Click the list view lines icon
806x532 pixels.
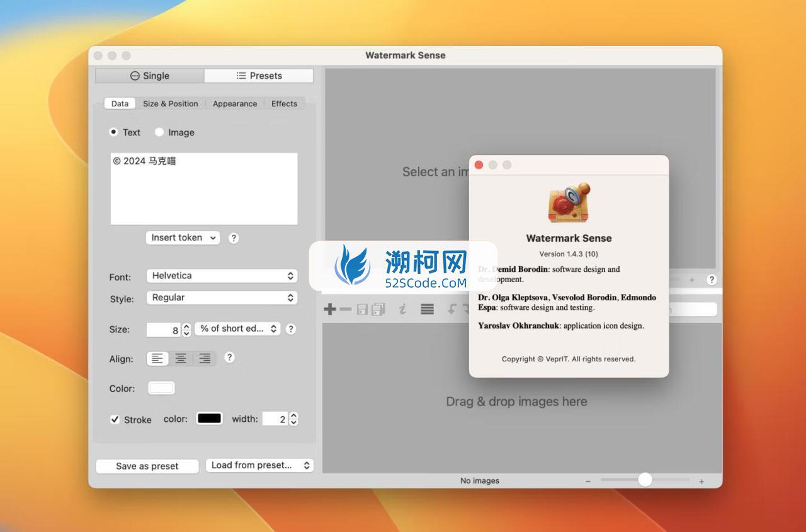(x=427, y=309)
